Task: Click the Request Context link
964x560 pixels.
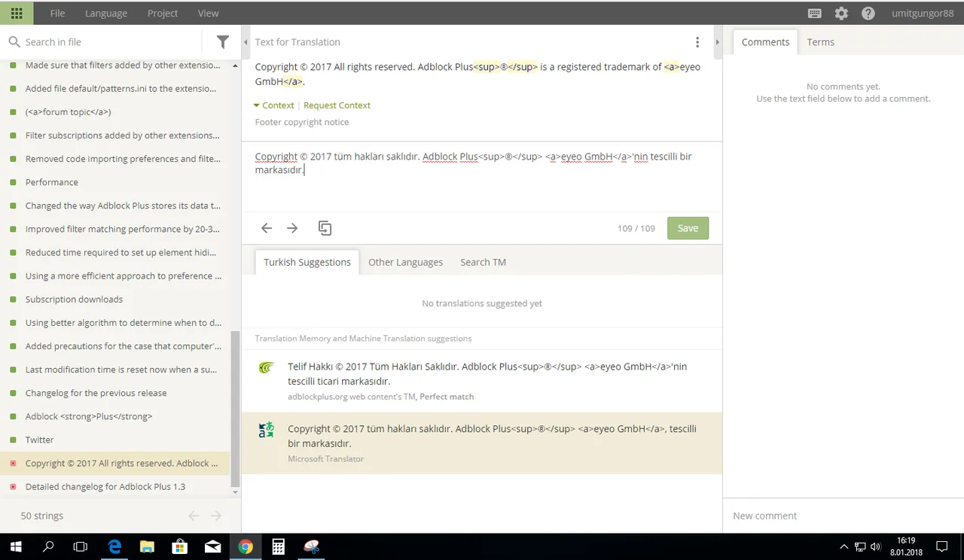Action: [337, 105]
